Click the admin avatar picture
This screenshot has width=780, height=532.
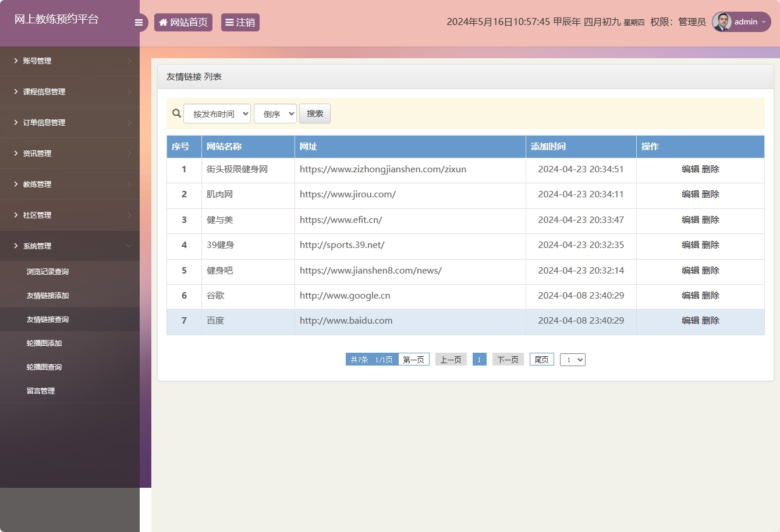[x=722, y=22]
